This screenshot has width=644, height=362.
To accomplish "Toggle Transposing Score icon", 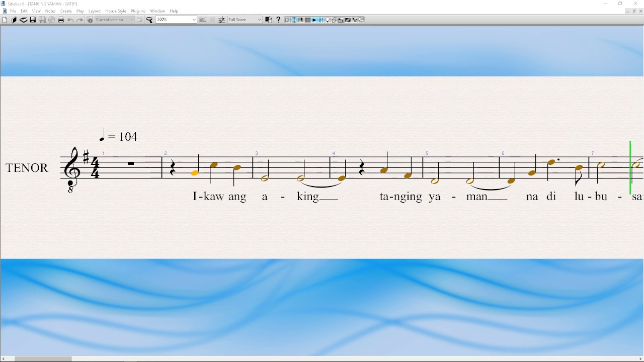I will [x=221, y=20].
